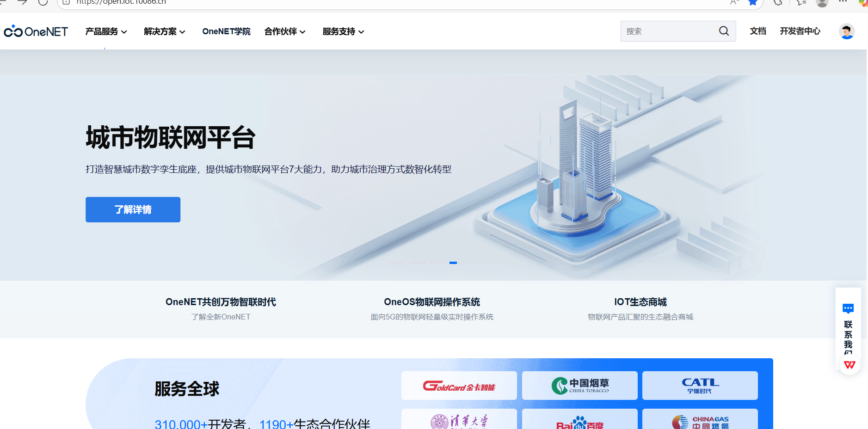Click the 城市物联网平台 banner heading
The width and height of the screenshot is (868, 429).
(171, 138)
